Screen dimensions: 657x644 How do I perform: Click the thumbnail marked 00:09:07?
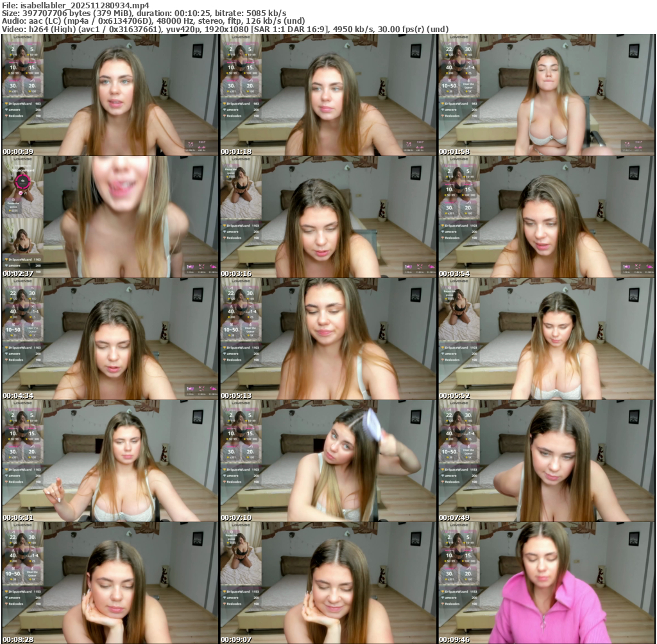click(328, 583)
